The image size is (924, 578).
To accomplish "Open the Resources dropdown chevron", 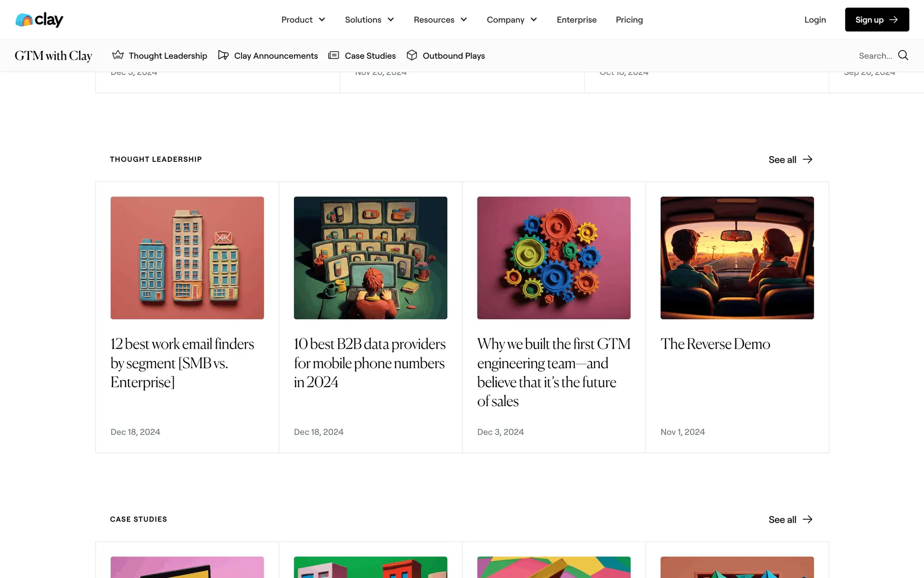I will click(x=464, y=20).
